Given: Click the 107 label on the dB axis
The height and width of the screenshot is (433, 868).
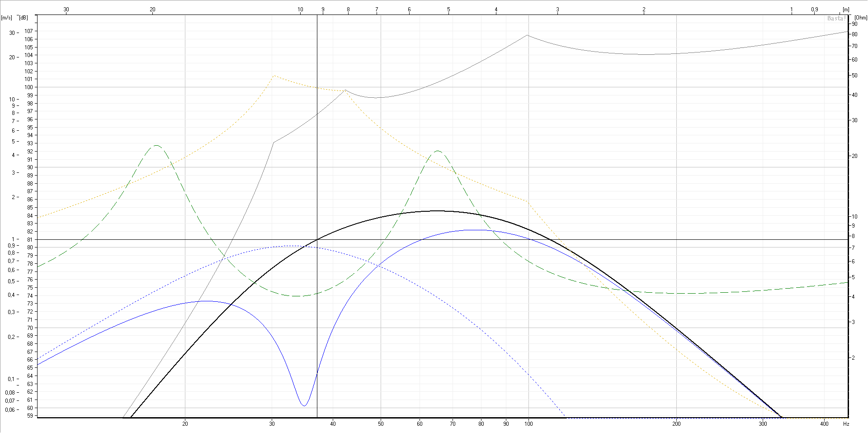Looking at the screenshot, I should [29, 31].
